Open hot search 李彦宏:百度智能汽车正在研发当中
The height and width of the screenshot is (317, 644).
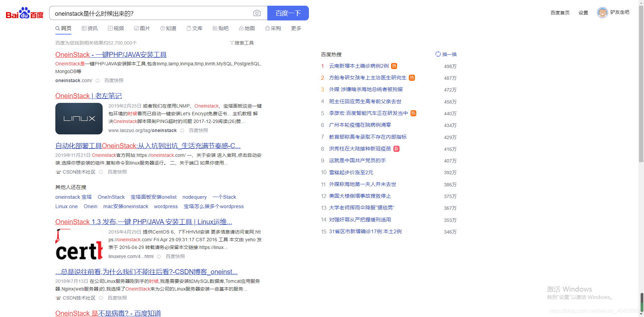[x=368, y=113]
